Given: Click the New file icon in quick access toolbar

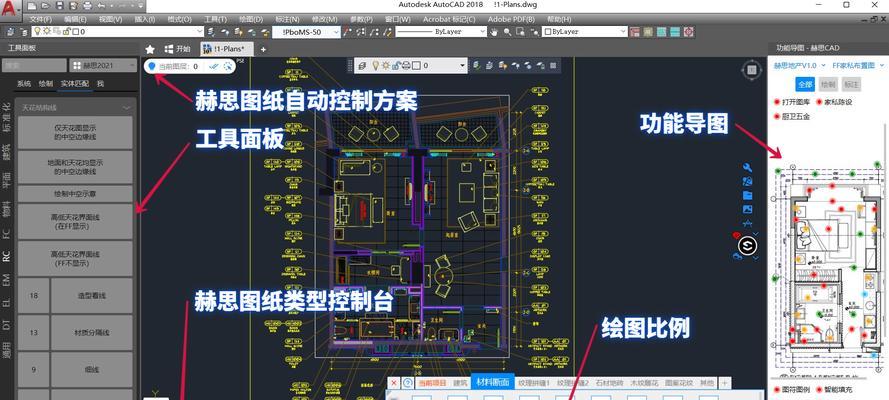Looking at the screenshot, I should pos(32,5).
